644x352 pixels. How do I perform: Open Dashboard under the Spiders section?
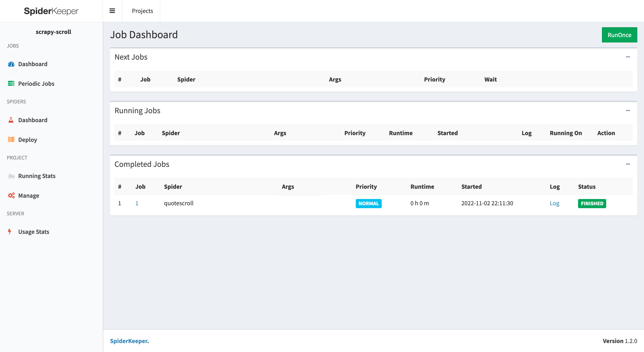tap(33, 120)
